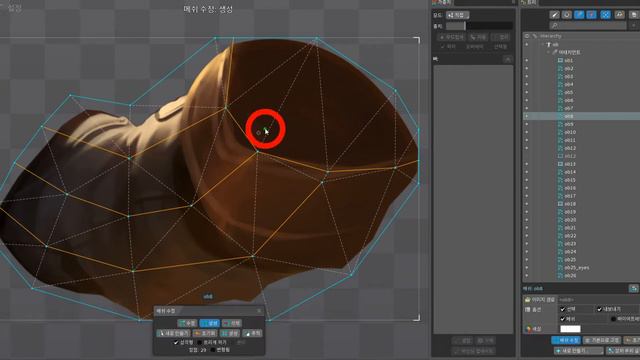Click visibility header icon above tree dots
Screen dimensions: 640x360
coord(527,36)
